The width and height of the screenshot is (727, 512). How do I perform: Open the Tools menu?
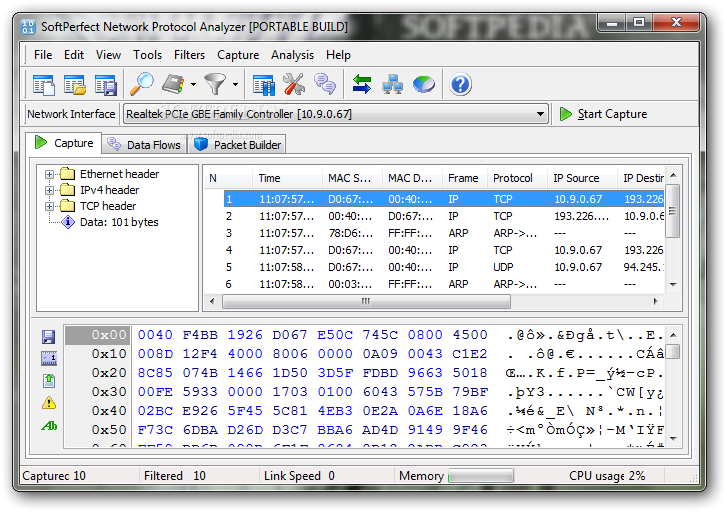(x=147, y=55)
